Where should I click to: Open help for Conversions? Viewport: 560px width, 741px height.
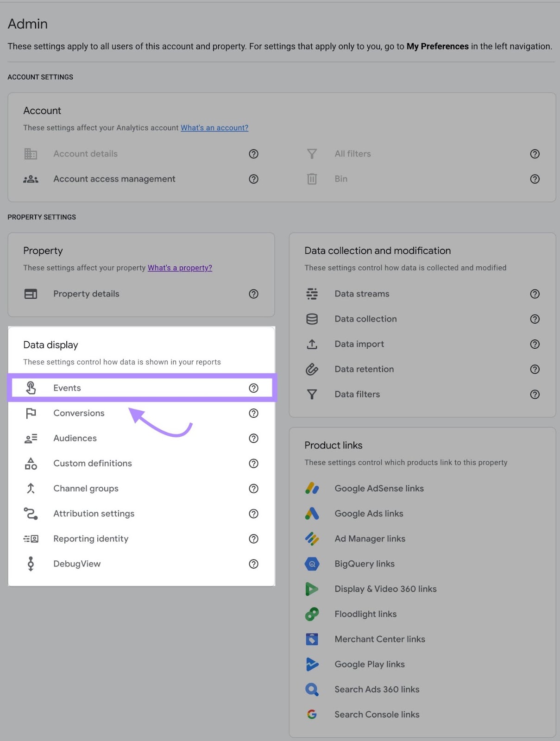click(253, 413)
